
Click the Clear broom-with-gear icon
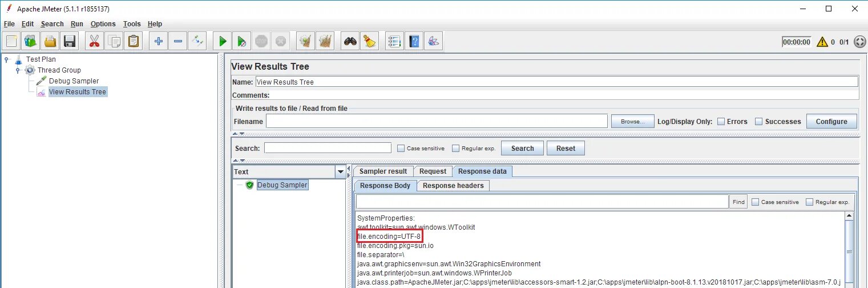click(x=306, y=41)
